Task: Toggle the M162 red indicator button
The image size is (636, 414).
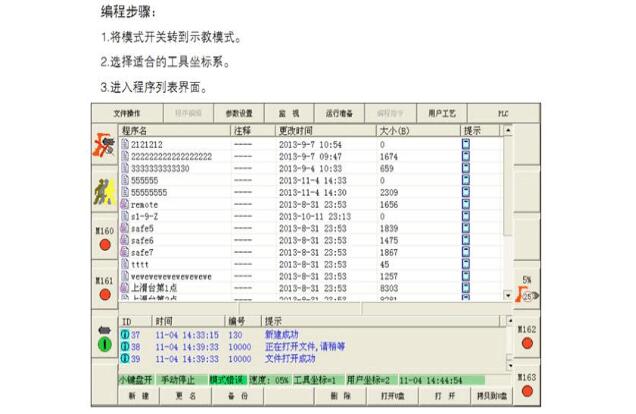Action: [x=526, y=344]
